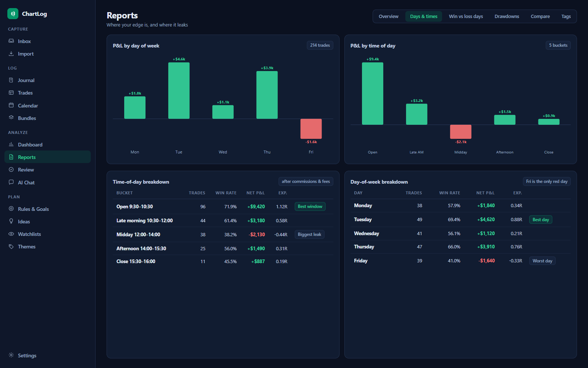The height and width of the screenshot is (368, 588).
Task: Go to the Drawdowns tab
Action: pyautogui.click(x=507, y=17)
